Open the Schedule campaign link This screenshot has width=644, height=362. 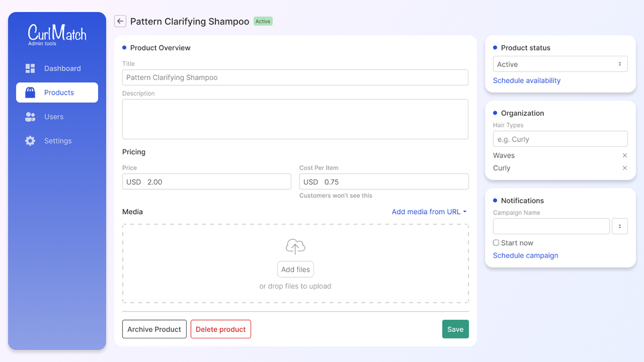click(525, 255)
